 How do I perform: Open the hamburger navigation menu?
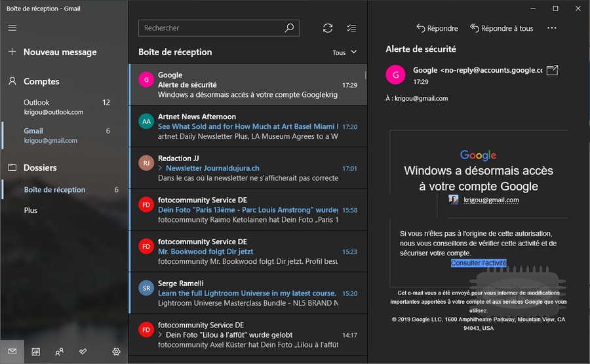[12, 27]
